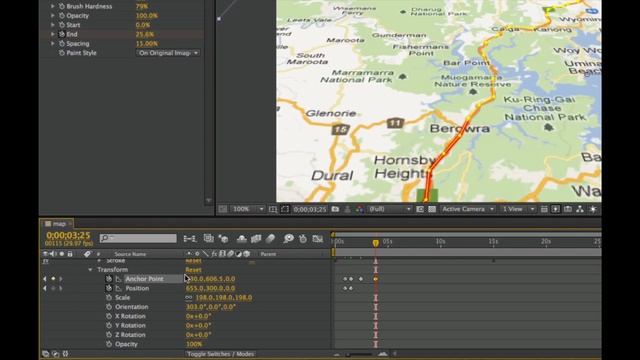Click Choose grid and guide options icon
640x360 pixels.
point(273,209)
